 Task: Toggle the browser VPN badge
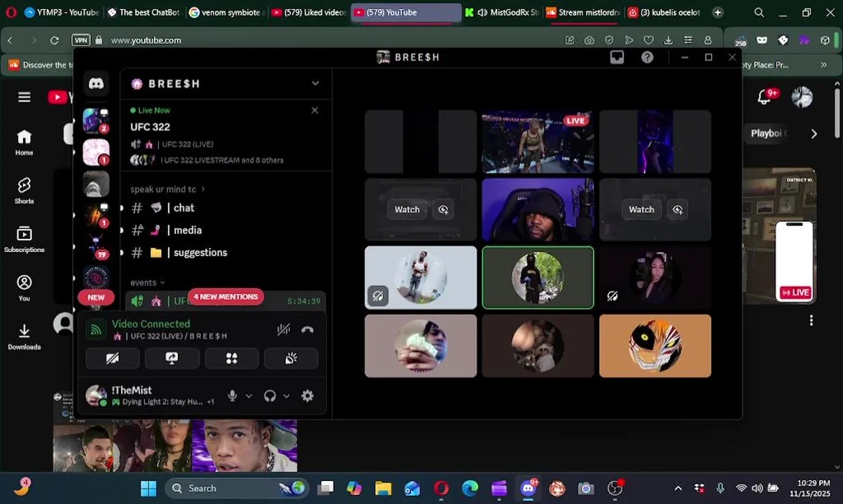click(81, 41)
